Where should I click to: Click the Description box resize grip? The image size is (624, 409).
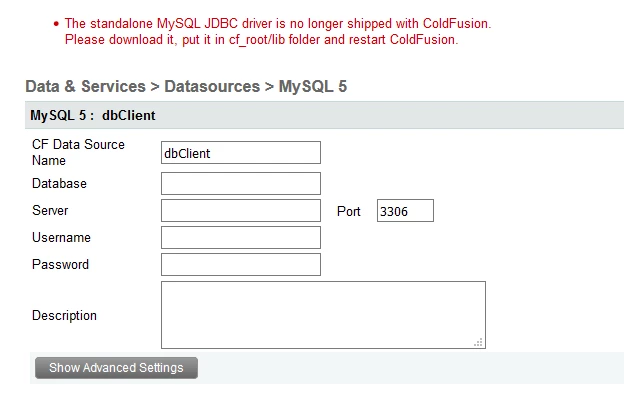click(479, 342)
